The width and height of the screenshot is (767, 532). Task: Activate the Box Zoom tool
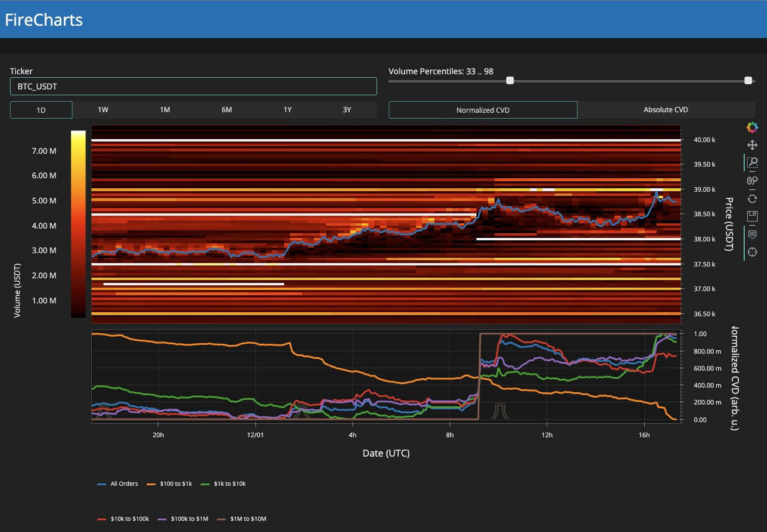pyautogui.click(x=752, y=163)
